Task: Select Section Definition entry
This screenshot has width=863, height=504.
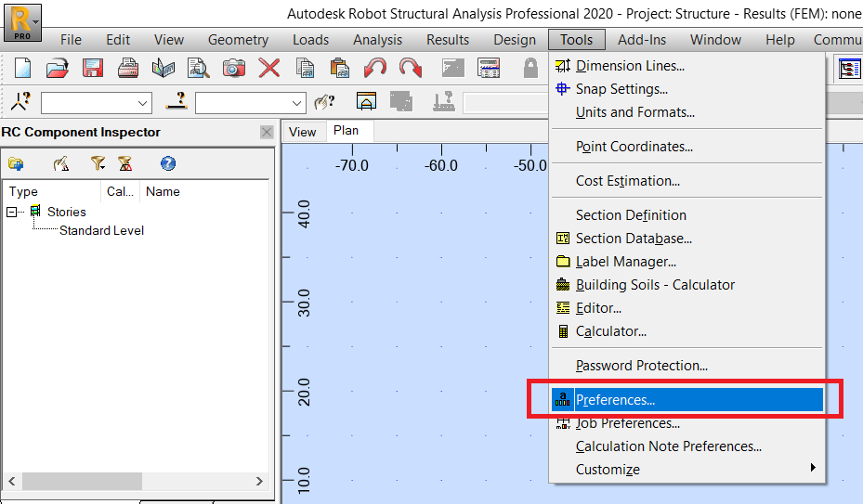Action: point(687,214)
